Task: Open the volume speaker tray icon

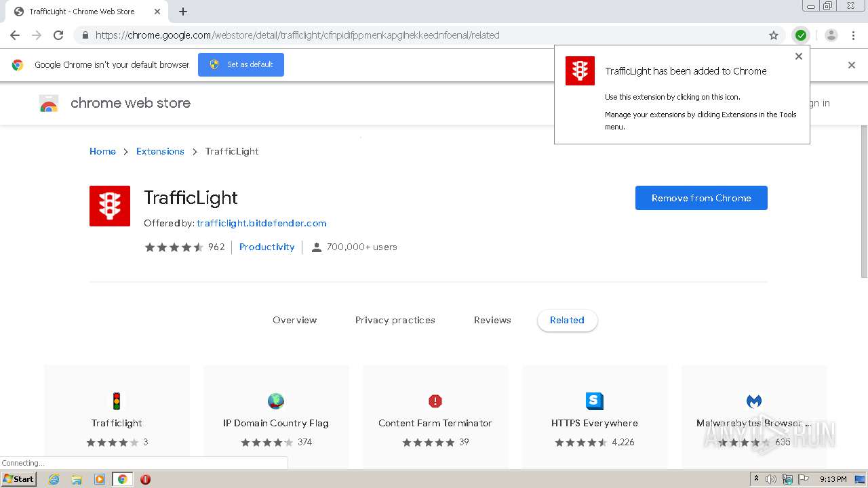Action: tap(771, 479)
